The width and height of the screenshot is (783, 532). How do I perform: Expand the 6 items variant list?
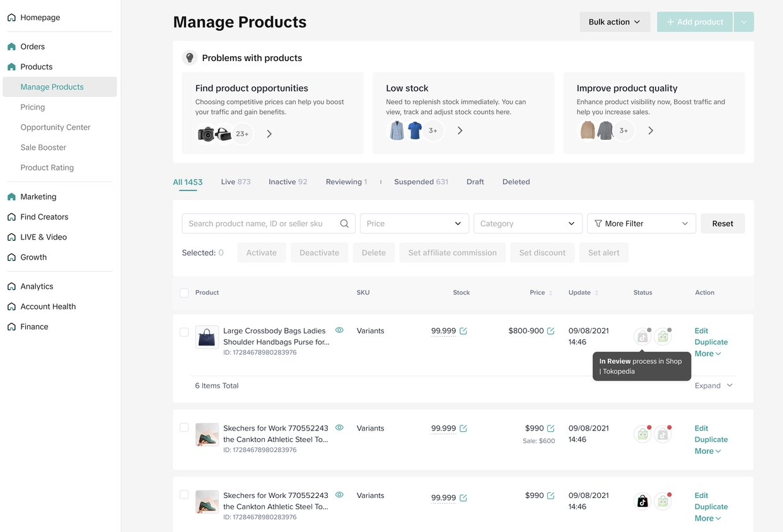[714, 386]
